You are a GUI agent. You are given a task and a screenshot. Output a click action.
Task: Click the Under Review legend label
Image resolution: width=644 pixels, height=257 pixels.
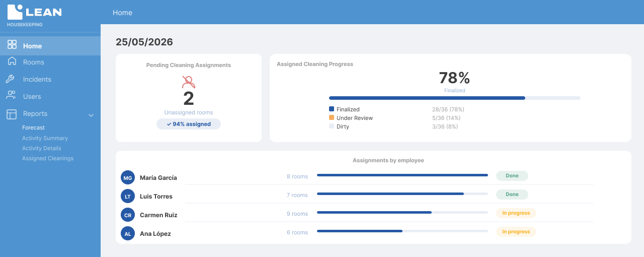pos(355,118)
